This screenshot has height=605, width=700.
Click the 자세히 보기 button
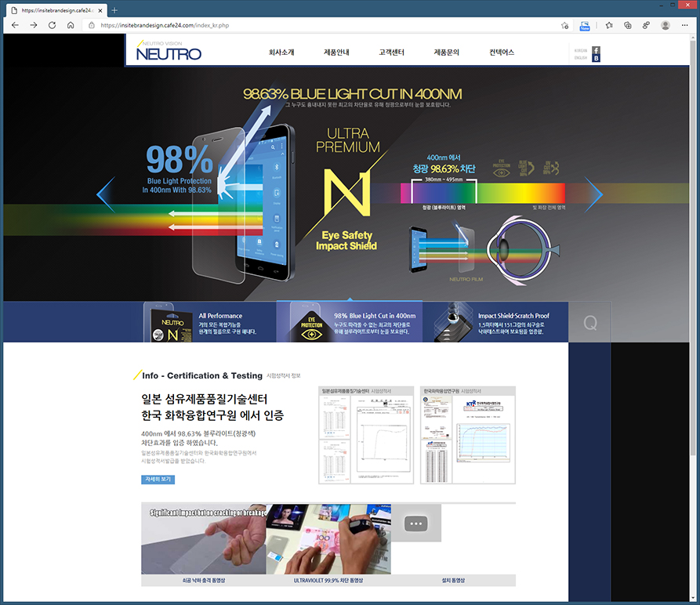coord(158,479)
